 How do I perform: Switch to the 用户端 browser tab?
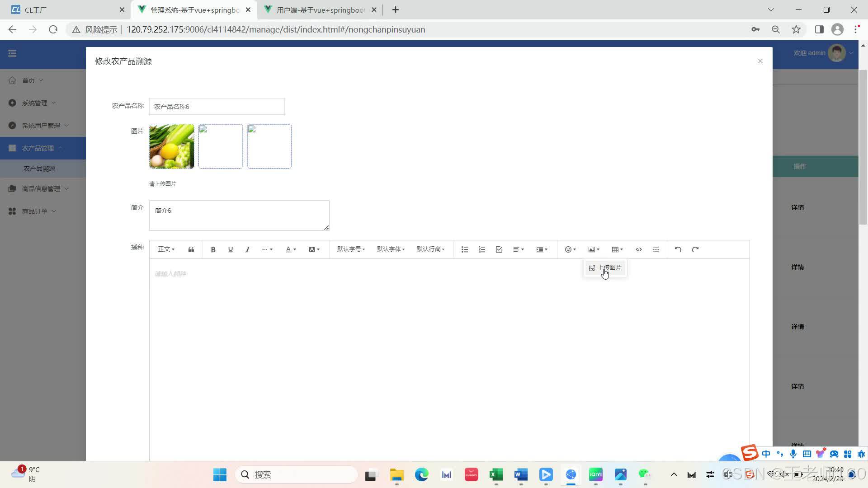coord(320,10)
